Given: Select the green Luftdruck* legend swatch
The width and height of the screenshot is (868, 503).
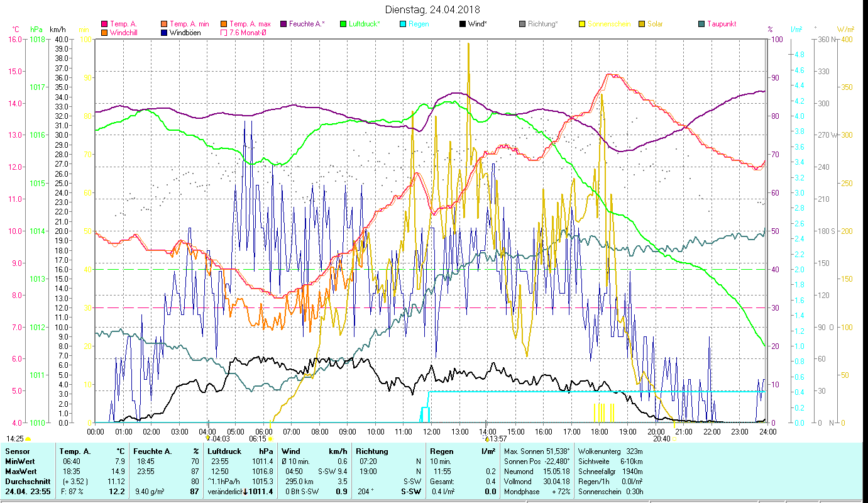Looking at the screenshot, I should pyautogui.click(x=343, y=25).
